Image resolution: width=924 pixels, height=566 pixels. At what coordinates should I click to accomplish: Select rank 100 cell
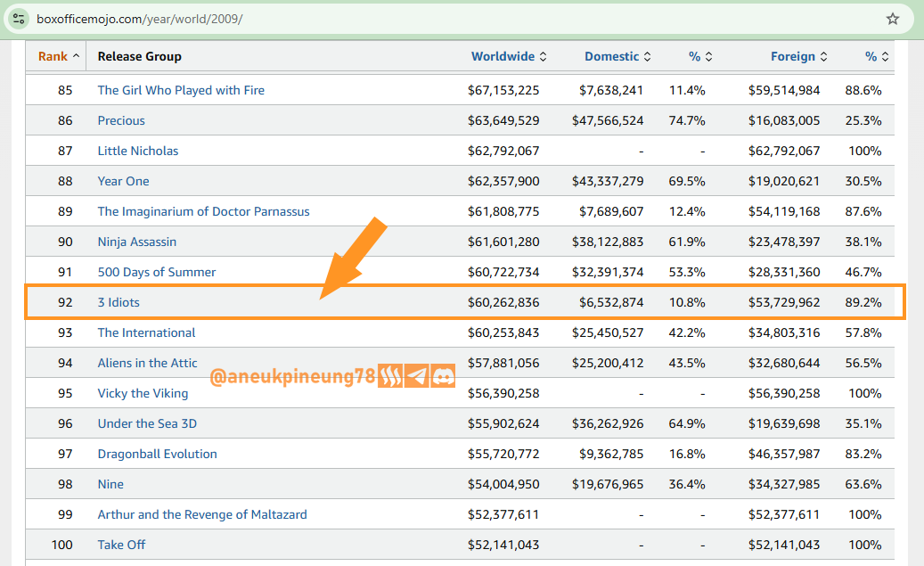(x=61, y=545)
